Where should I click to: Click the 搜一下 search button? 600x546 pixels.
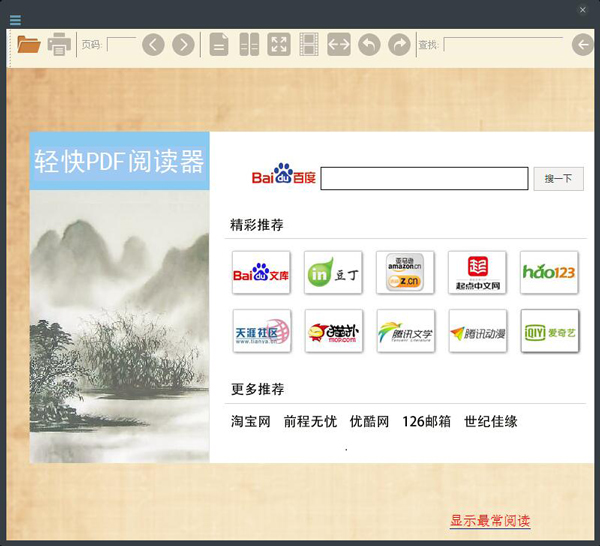tap(559, 178)
